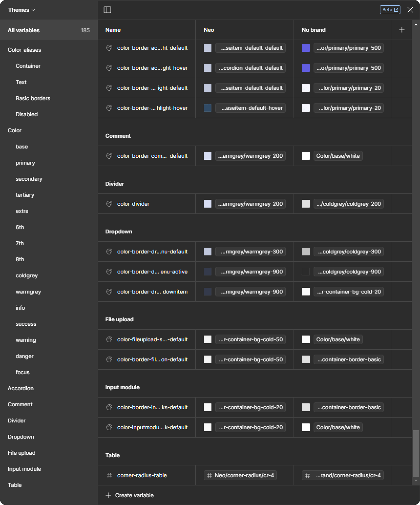Open the Themes collection dropdown
This screenshot has width=420, height=505.
pyautogui.click(x=21, y=10)
